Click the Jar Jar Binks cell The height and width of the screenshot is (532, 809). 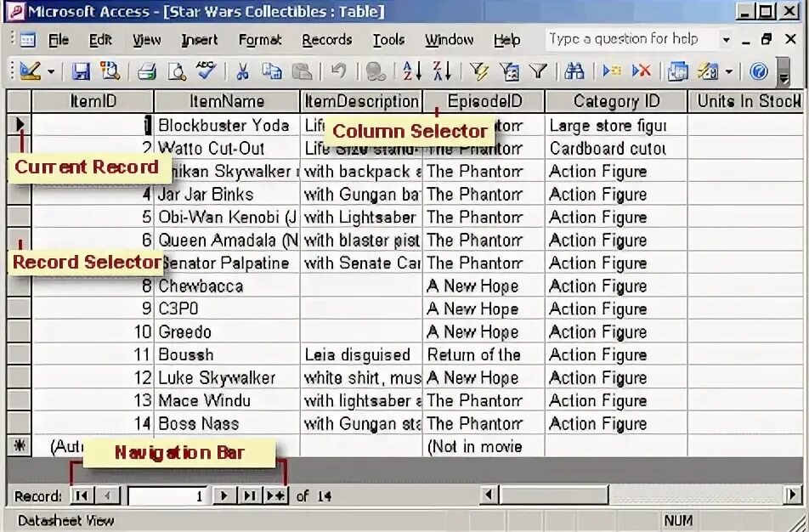coord(227,194)
